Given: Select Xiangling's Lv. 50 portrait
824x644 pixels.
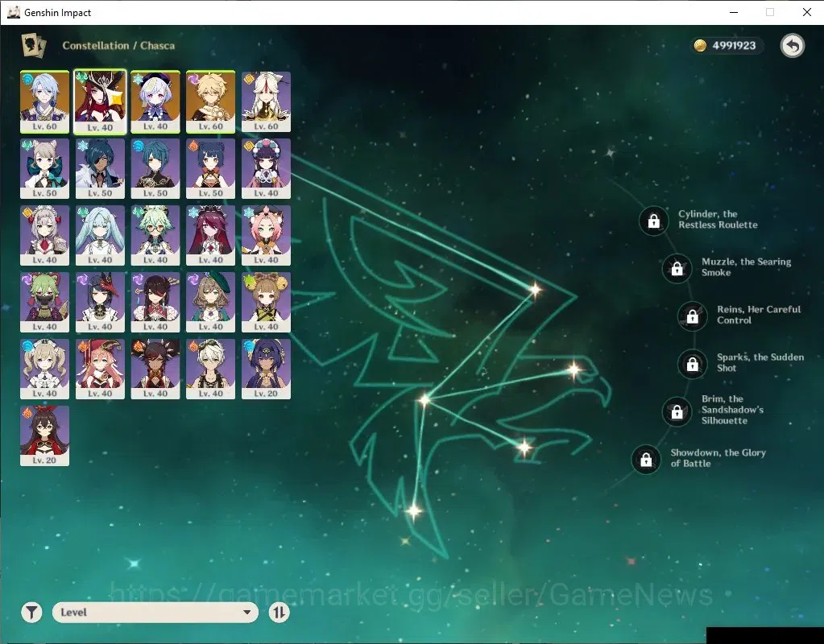Looking at the screenshot, I should click(x=211, y=168).
